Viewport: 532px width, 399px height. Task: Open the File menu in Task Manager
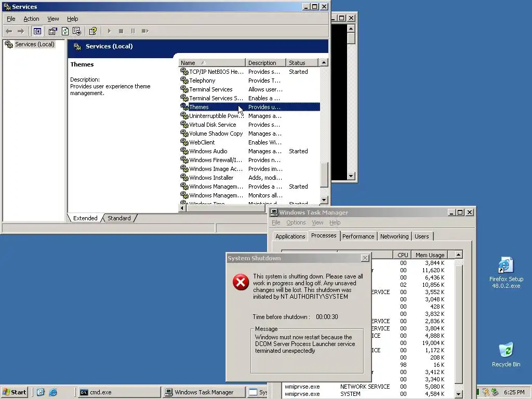[276, 222]
